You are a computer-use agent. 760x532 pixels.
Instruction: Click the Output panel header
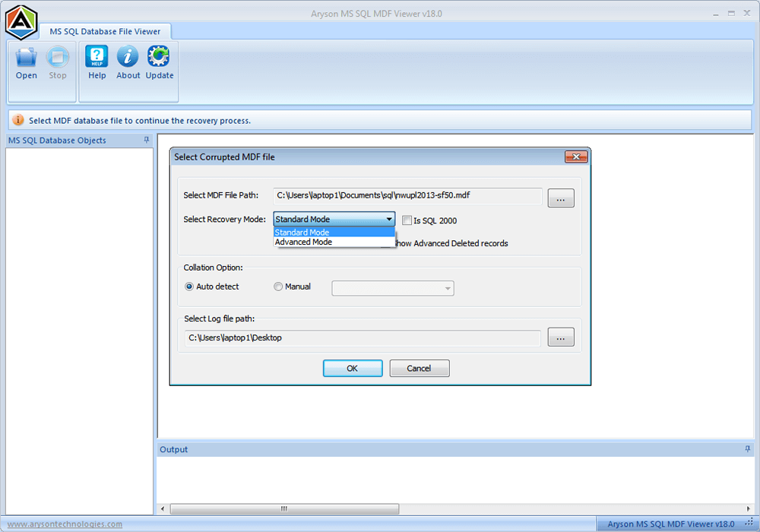click(x=455, y=449)
